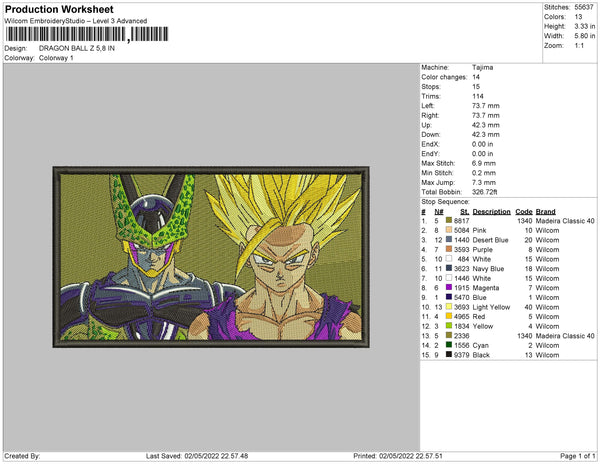Select the swatch beside 1834 Yellow

tap(449, 326)
